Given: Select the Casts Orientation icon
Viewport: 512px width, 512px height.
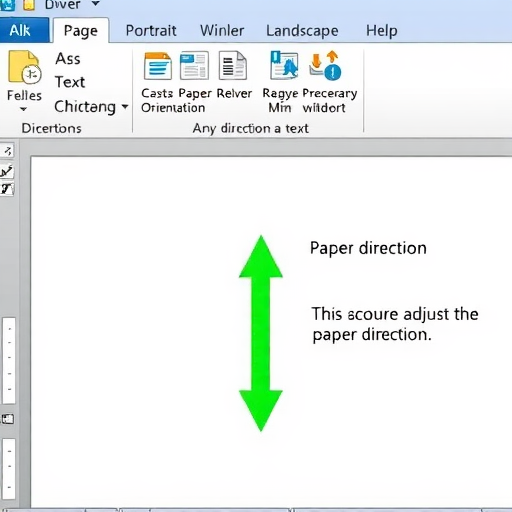Looking at the screenshot, I should (158, 66).
